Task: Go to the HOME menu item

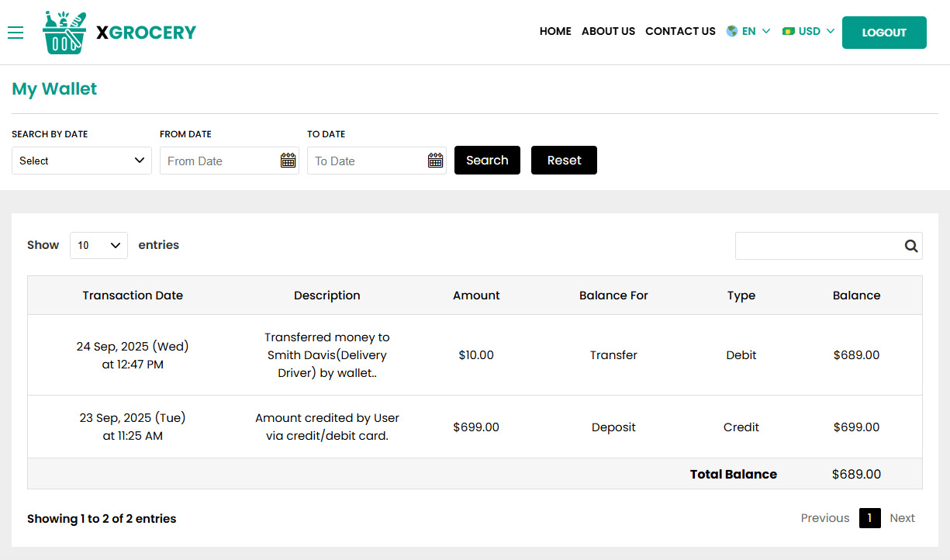Action: click(x=555, y=31)
